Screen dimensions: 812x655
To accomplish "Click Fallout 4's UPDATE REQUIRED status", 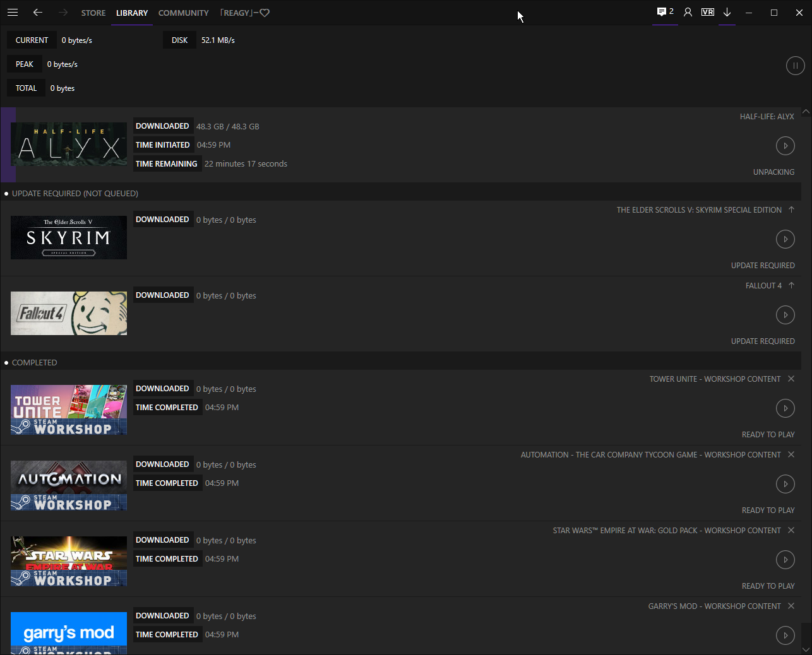I will (763, 341).
